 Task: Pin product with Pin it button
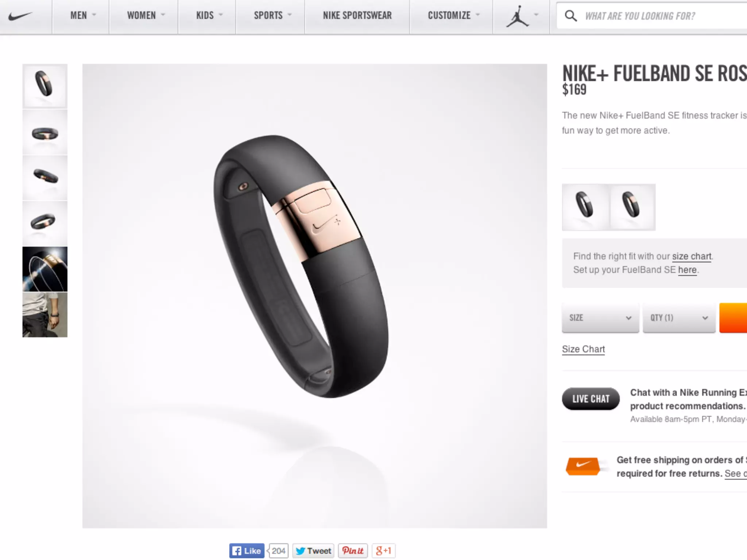click(353, 551)
